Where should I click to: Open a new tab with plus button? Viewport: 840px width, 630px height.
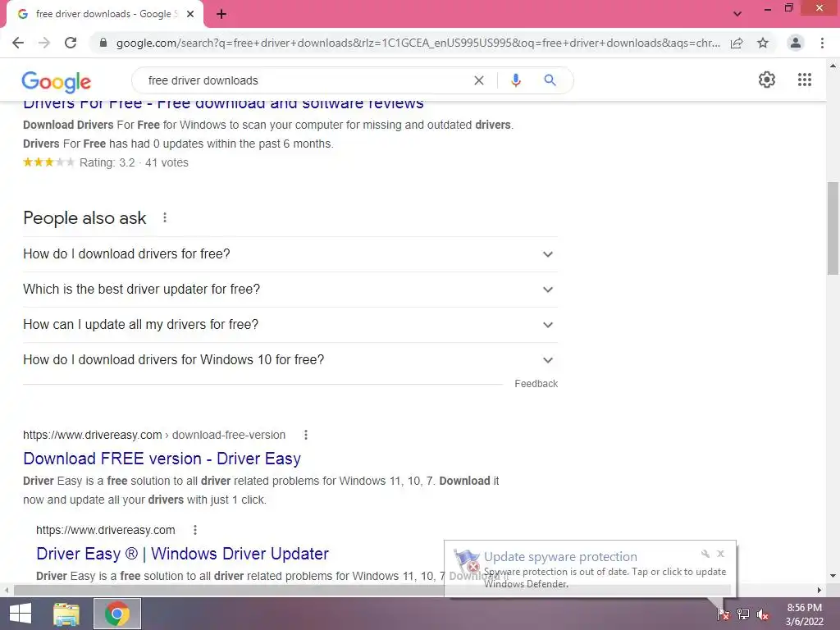click(221, 14)
